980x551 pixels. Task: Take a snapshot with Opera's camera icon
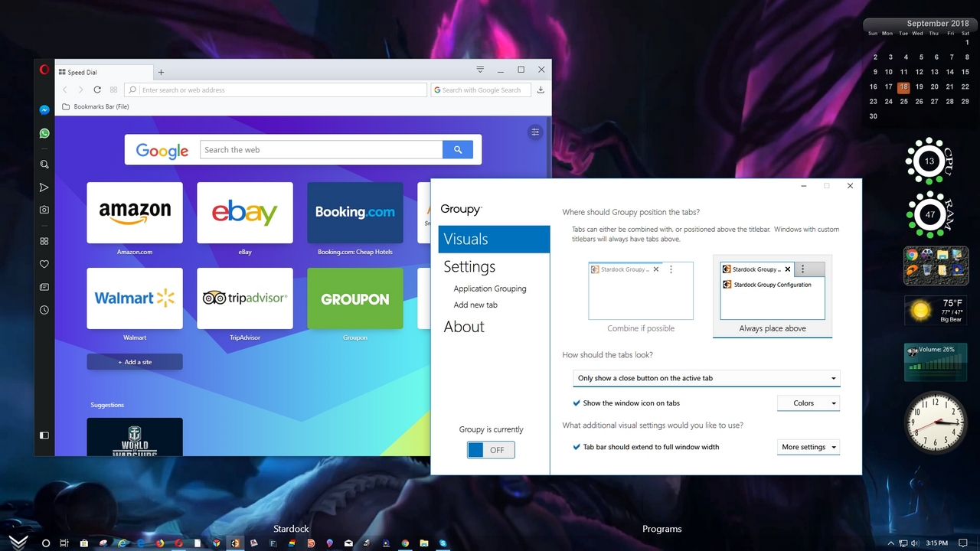(x=44, y=210)
